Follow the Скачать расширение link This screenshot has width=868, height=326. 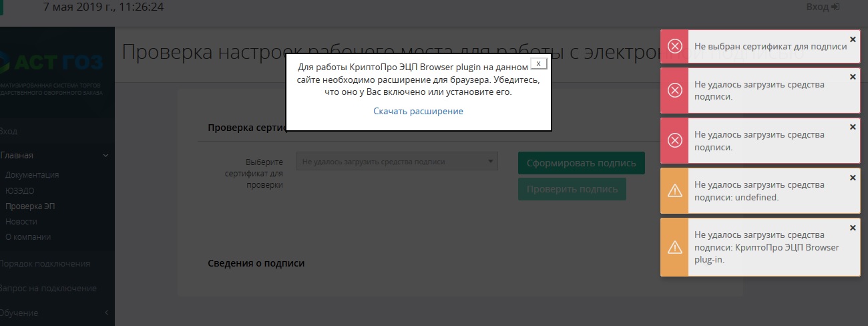tap(418, 112)
